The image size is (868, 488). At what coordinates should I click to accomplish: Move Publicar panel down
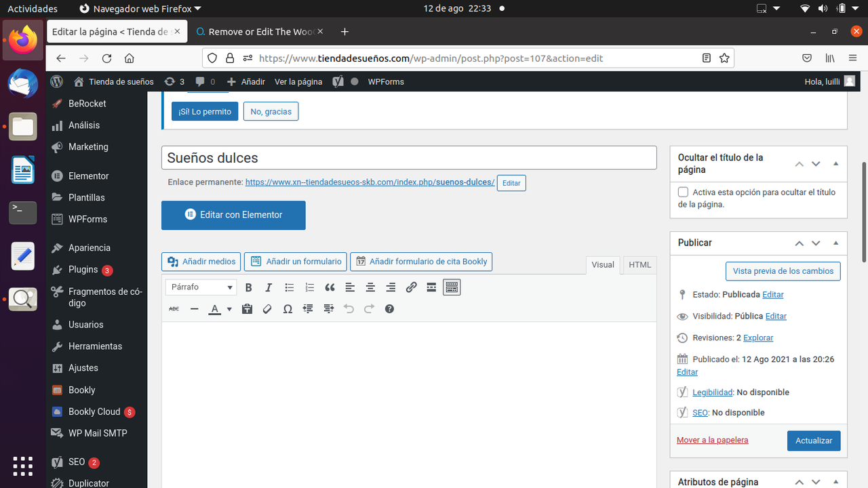pos(816,243)
